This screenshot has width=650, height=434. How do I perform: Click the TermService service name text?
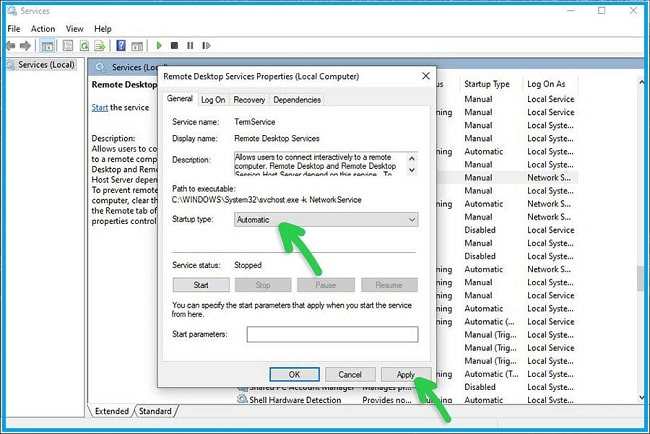[x=255, y=122]
